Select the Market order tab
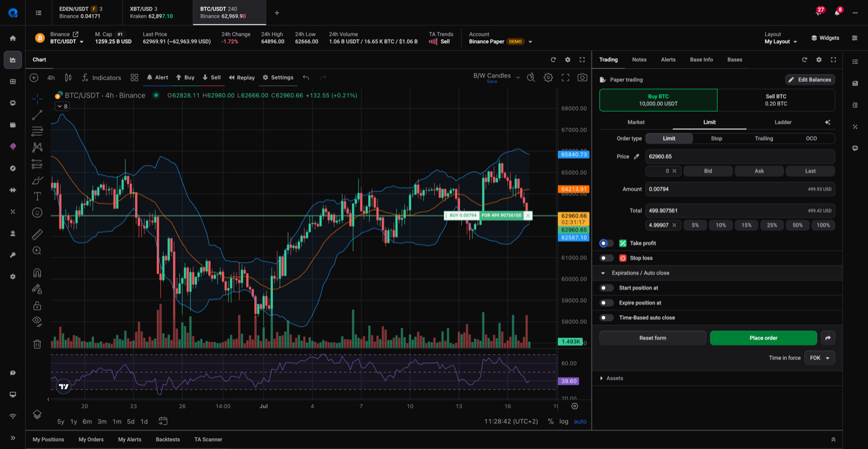Screen dimensions: 868x449 pyautogui.click(x=636, y=122)
